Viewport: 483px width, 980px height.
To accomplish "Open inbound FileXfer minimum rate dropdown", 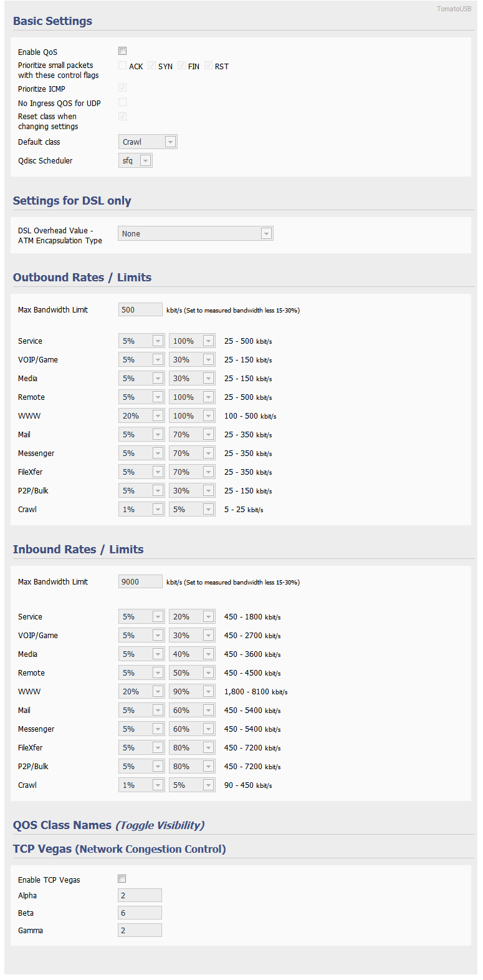I will [141, 748].
